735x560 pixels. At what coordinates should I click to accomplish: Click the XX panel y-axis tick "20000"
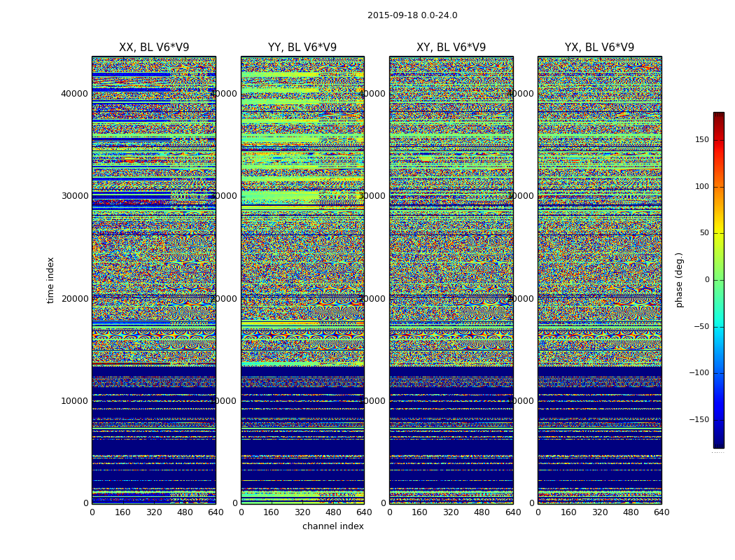tap(74, 298)
